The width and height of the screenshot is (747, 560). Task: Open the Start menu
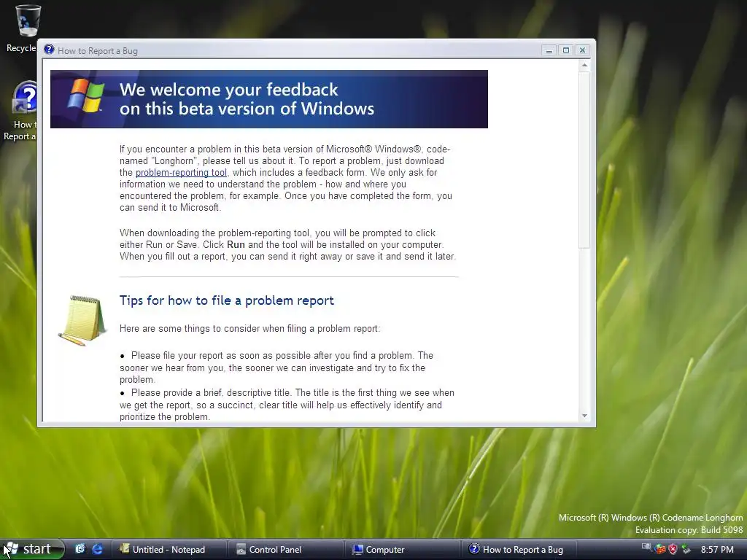[32, 549]
